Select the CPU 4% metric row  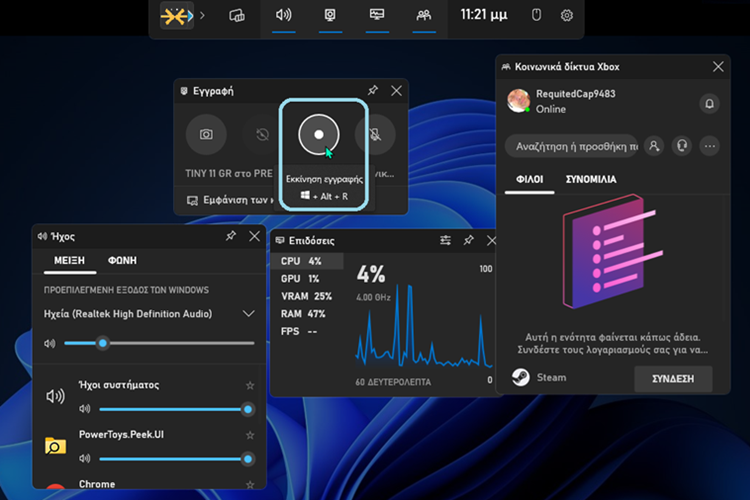[x=307, y=261]
